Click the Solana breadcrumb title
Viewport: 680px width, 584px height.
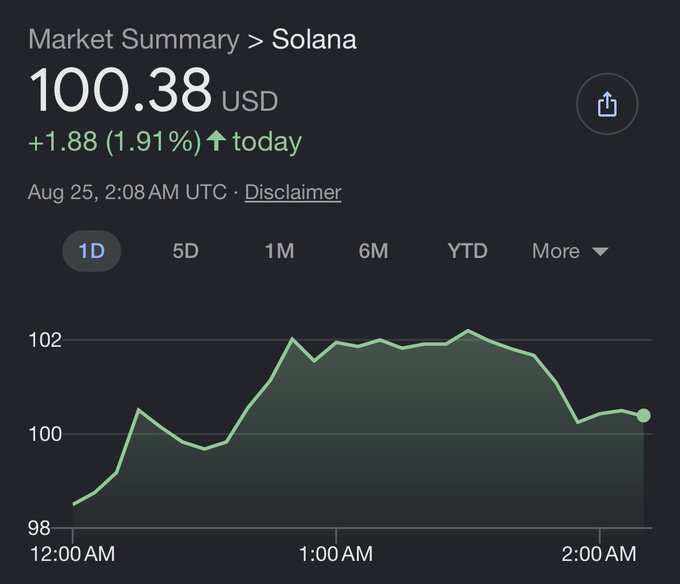pos(314,39)
